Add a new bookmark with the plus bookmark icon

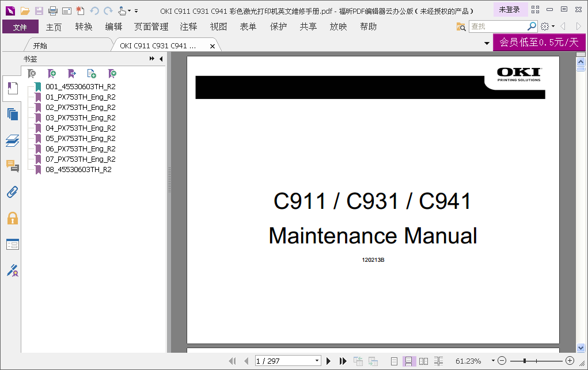52,74
